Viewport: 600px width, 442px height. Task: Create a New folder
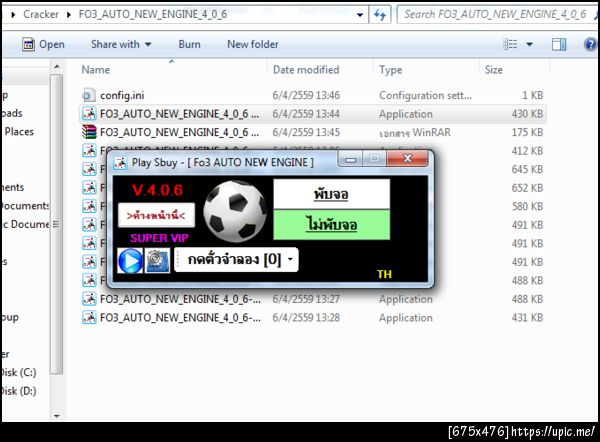tap(253, 44)
